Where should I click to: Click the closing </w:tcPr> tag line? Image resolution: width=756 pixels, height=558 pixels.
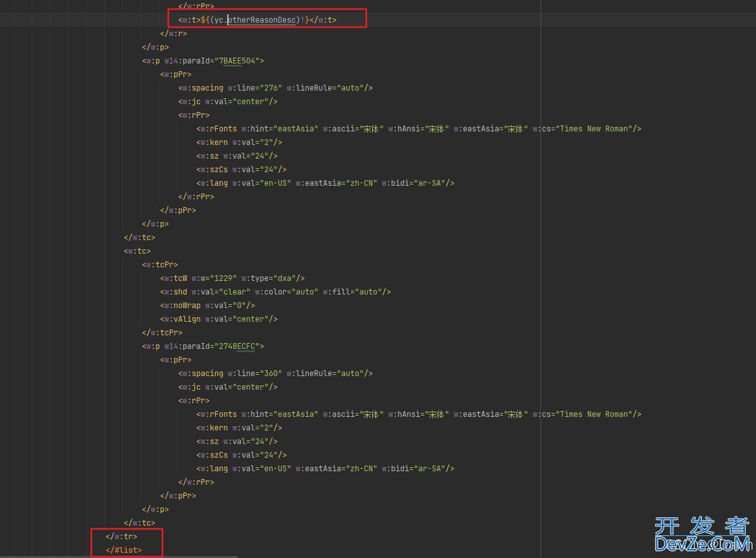pos(162,333)
